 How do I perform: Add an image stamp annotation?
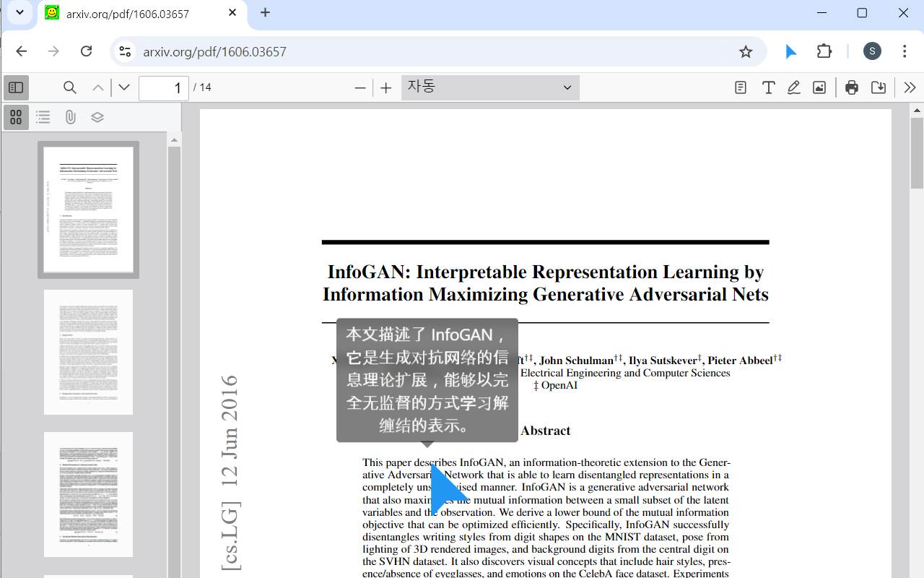pos(819,87)
